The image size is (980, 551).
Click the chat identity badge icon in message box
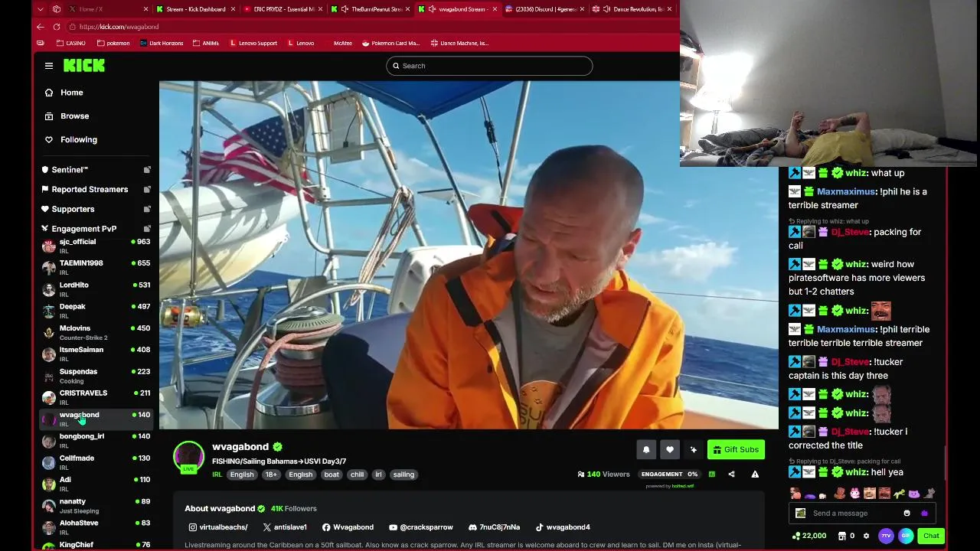pos(800,514)
